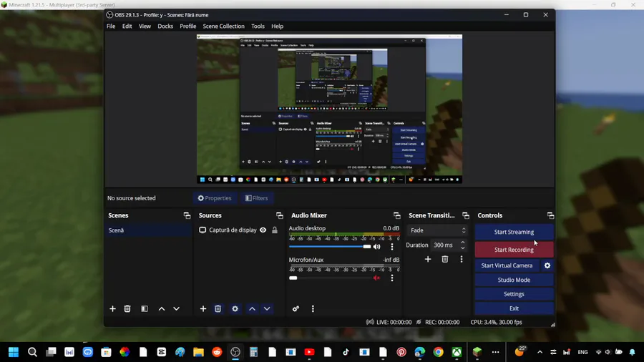Open the File menu
Viewport: 644px width, 362px height.
111,26
